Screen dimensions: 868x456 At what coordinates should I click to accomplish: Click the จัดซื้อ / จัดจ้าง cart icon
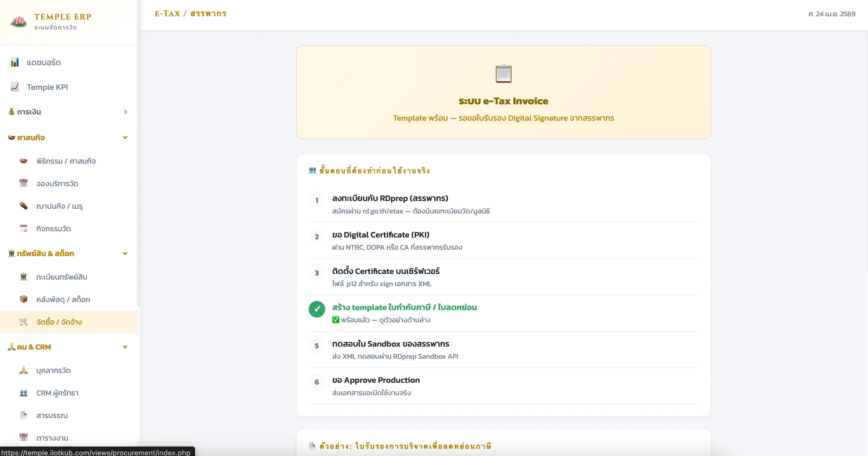24,322
